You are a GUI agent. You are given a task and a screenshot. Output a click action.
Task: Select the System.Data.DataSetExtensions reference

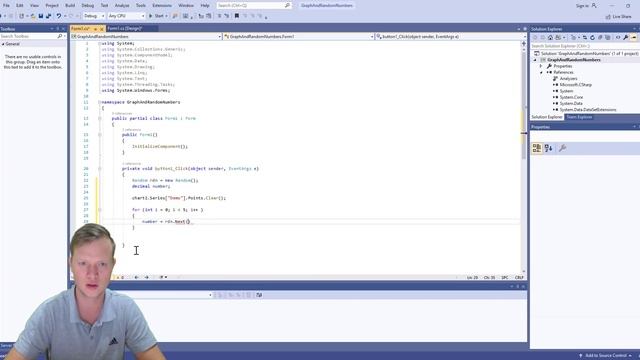point(588,110)
